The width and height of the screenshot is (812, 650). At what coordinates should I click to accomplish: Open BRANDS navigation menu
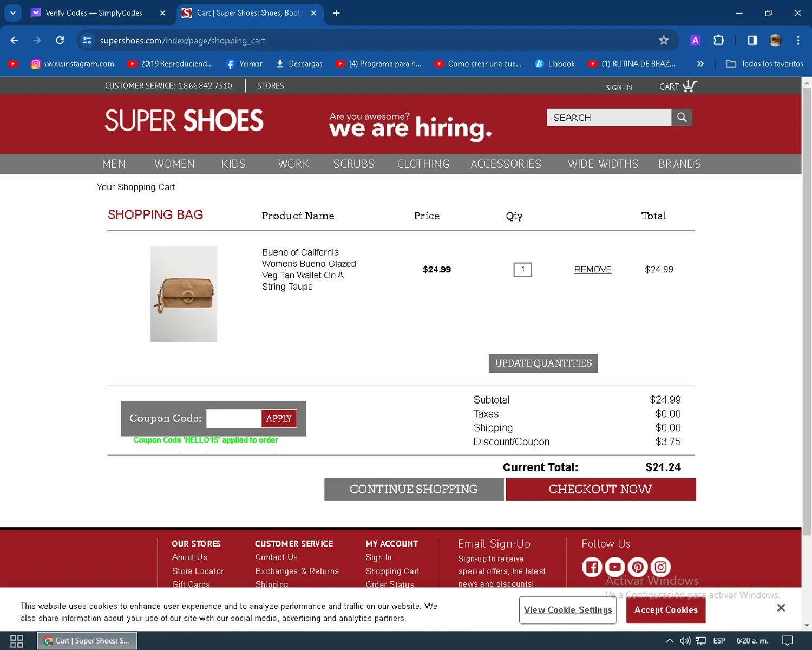[679, 164]
